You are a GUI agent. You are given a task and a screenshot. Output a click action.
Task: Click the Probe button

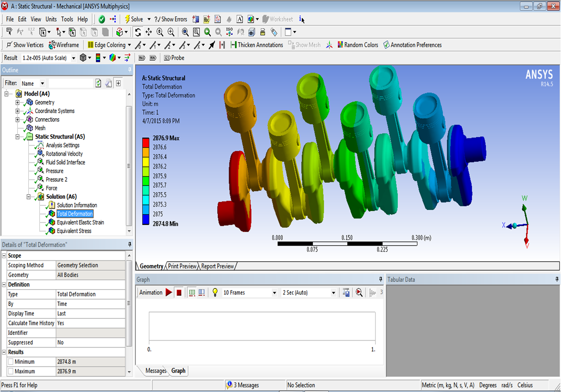click(x=174, y=58)
